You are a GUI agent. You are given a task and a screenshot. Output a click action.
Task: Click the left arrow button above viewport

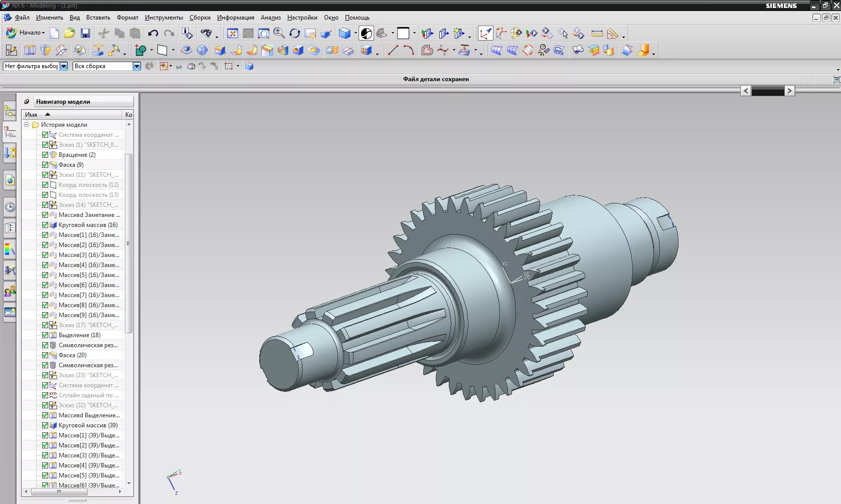[x=746, y=91]
